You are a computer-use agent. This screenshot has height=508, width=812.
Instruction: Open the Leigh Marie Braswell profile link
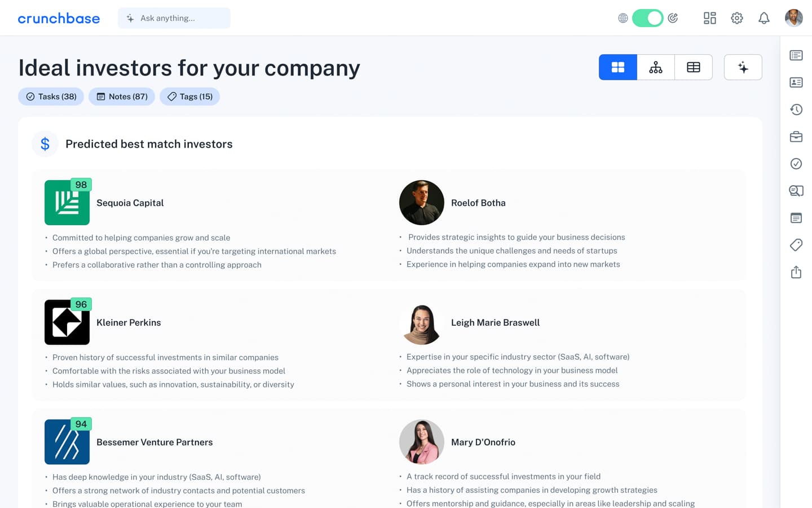click(495, 322)
